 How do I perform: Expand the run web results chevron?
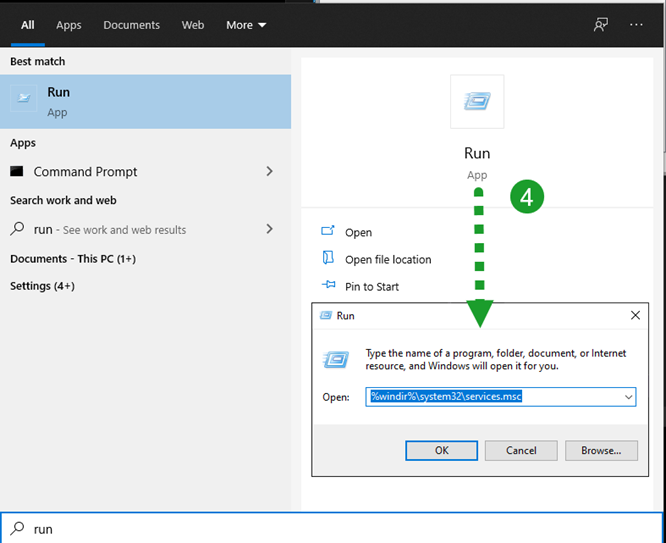pyautogui.click(x=269, y=229)
